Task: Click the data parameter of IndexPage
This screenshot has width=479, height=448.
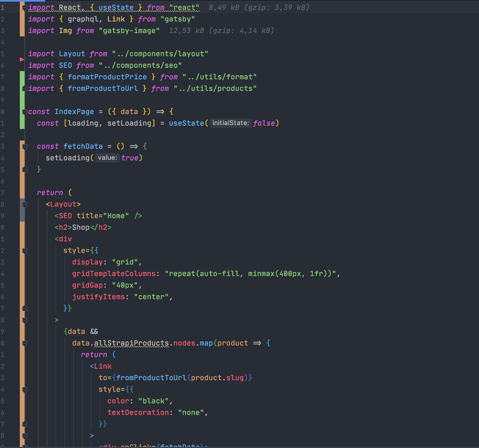Action: point(129,112)
